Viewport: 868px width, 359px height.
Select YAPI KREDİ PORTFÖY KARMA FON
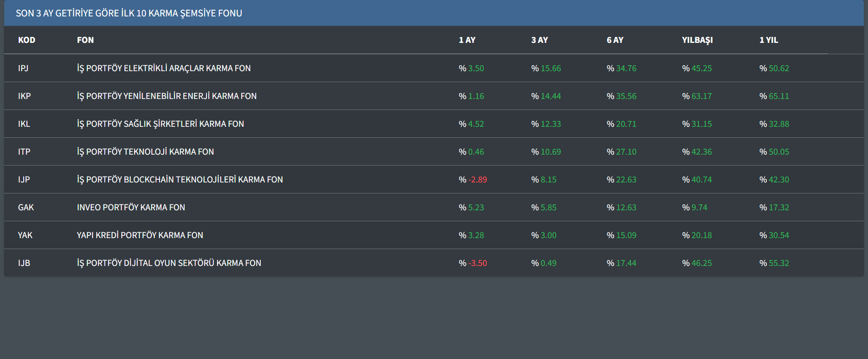pyautogui.click(x=140, y=235)
